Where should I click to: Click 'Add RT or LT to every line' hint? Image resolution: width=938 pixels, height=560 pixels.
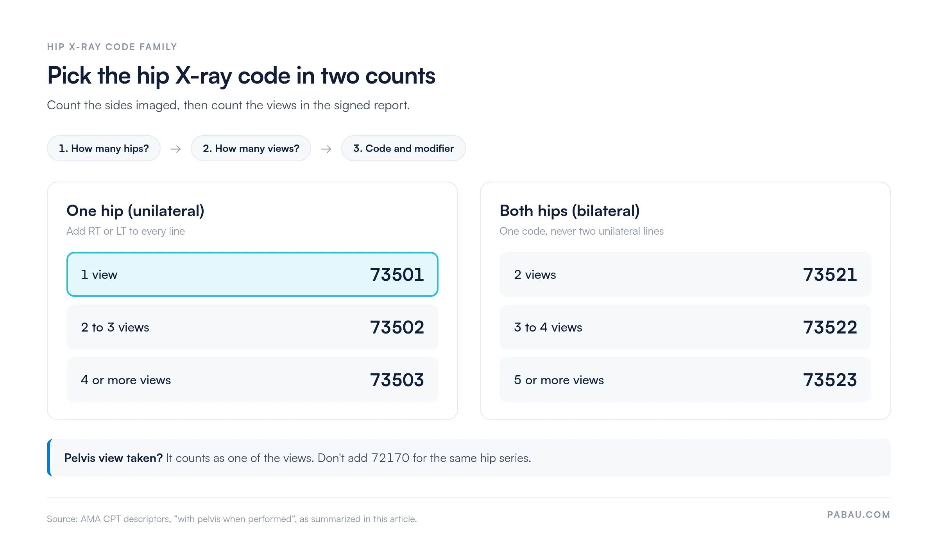[x=125, y=231]
